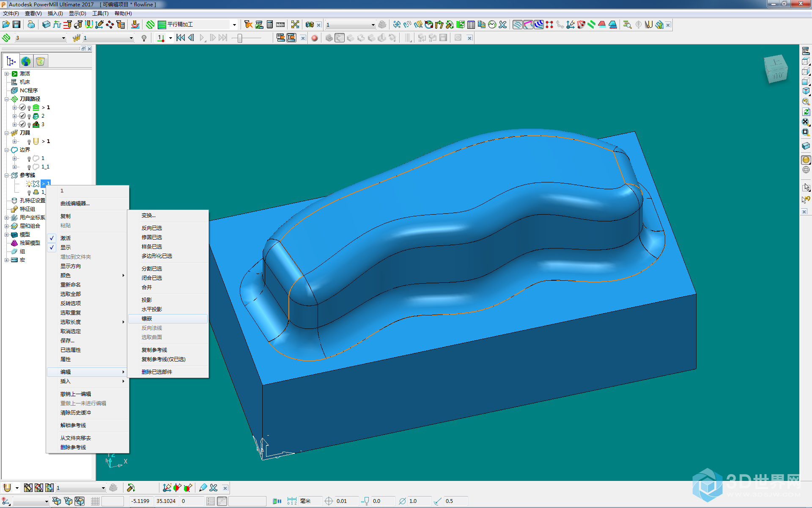This screenshot has width=812, height=508.
Task: Click 复制参考线 in the submenu
Action: pos(154,350)
